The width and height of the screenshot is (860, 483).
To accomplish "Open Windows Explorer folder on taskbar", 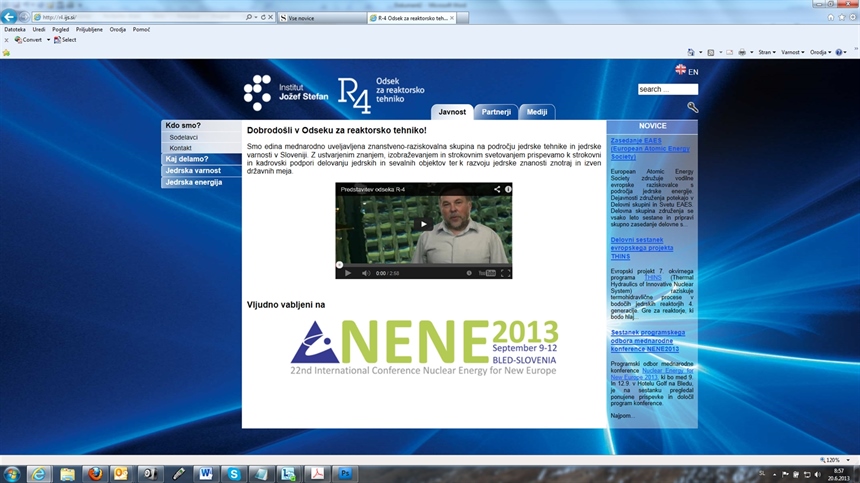I will tap(67, 473).
